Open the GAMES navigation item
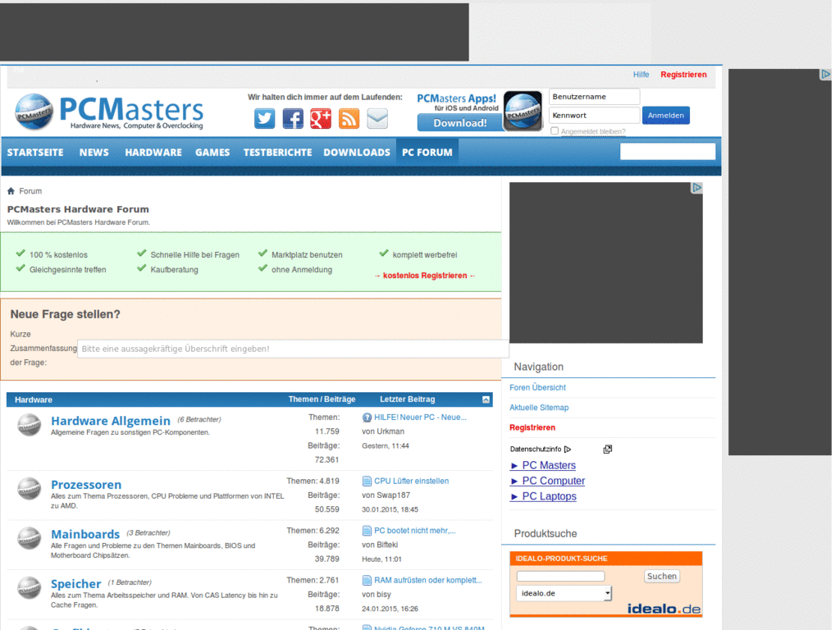This screenshot has height=630, width=840. 212,152
